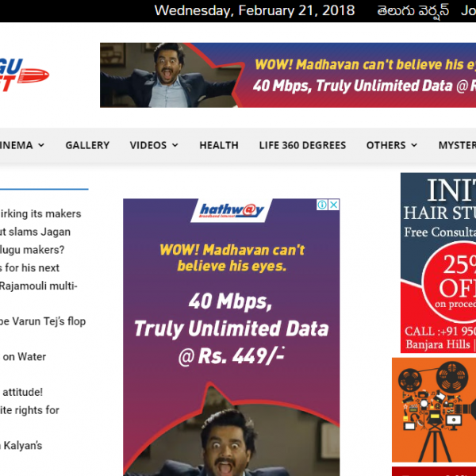
Task: Click the hathway logo in the vertical ad
Action: click(232, 211)
